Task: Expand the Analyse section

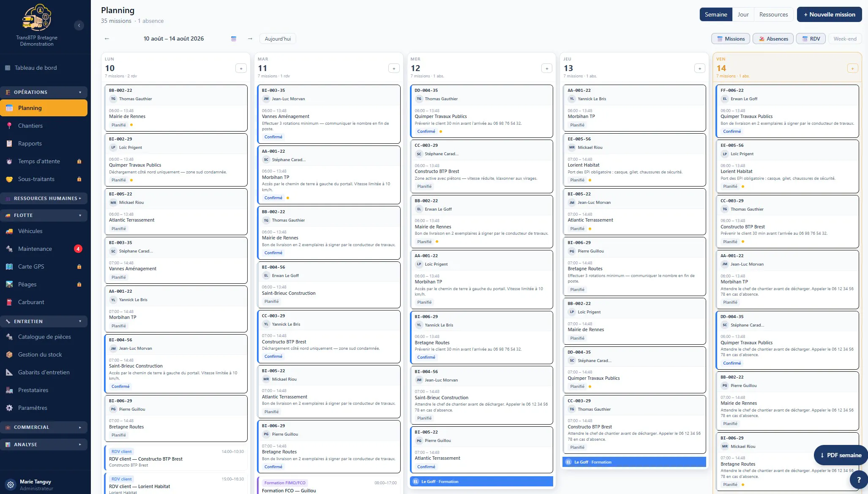Action: click(x=44, y=445)
